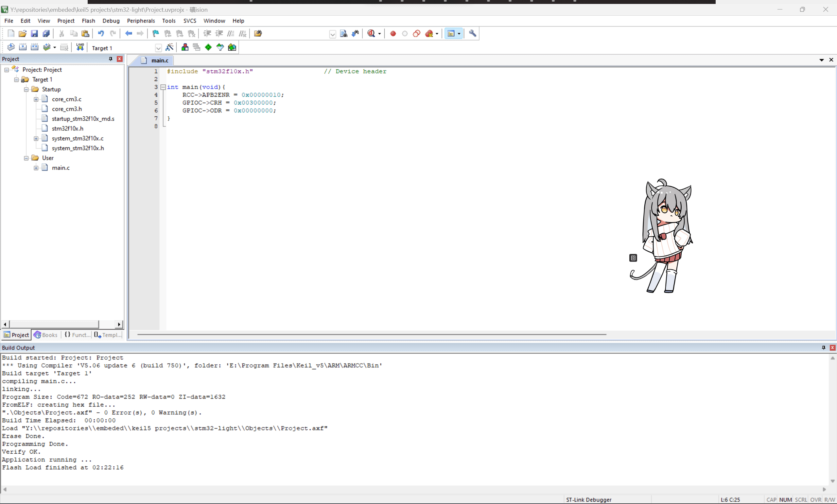Screen dimensions: 837x504
Task: Switch to the Books tab
Action: pyautogui.click(x=46, y=335)
